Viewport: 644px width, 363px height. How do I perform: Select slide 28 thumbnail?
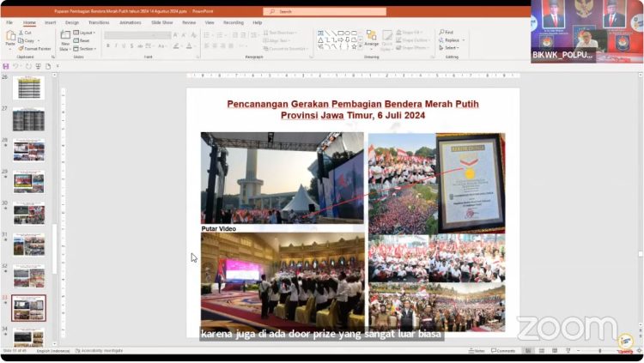28,151
